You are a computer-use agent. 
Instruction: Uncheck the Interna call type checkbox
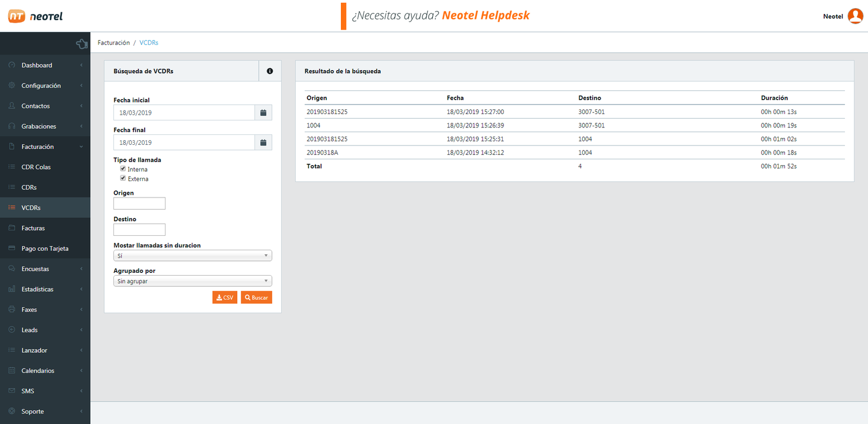(123, 169)
